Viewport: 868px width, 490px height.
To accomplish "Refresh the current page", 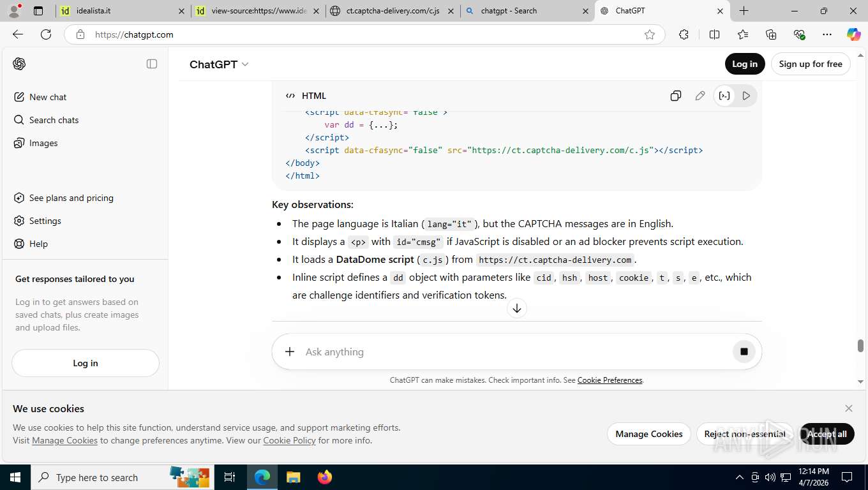I will coord(46,34).
